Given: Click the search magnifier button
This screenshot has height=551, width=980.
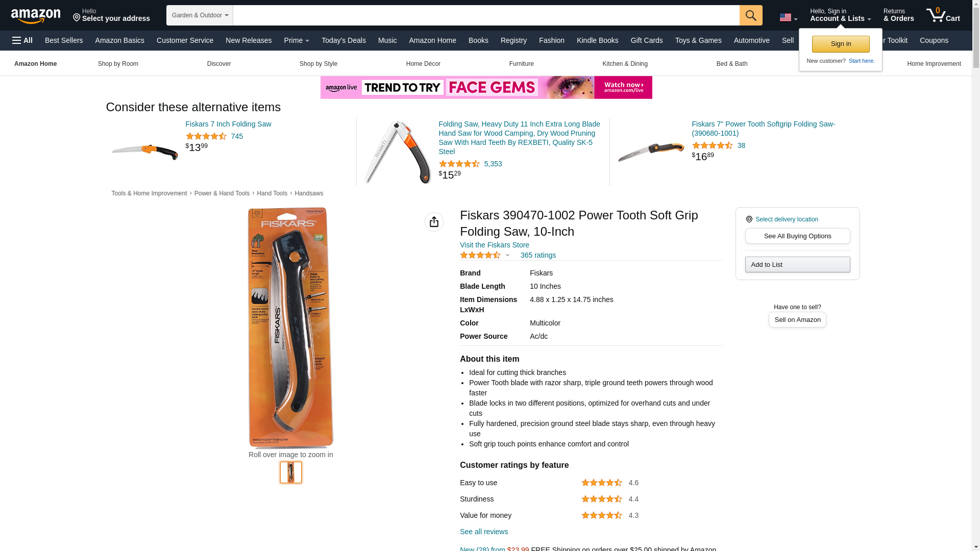Looking at the screenshot, I should pyautogui.click(x=750, y=15).
